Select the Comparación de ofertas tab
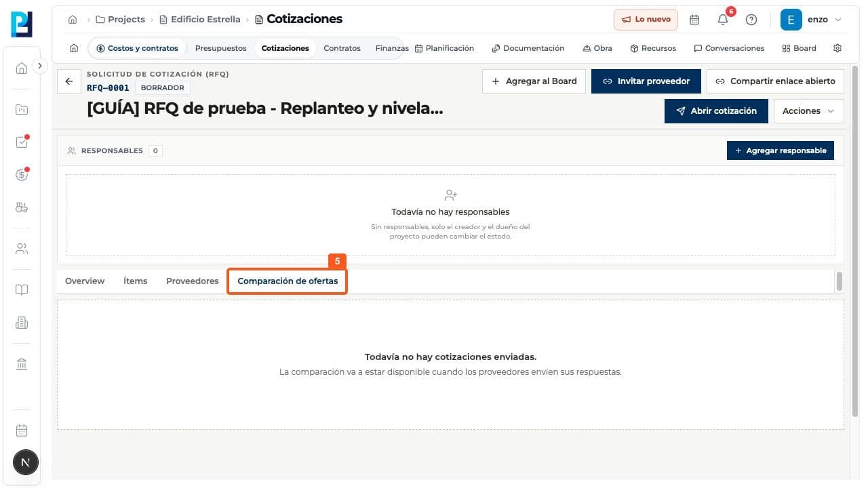 click(x=288, y=281)
